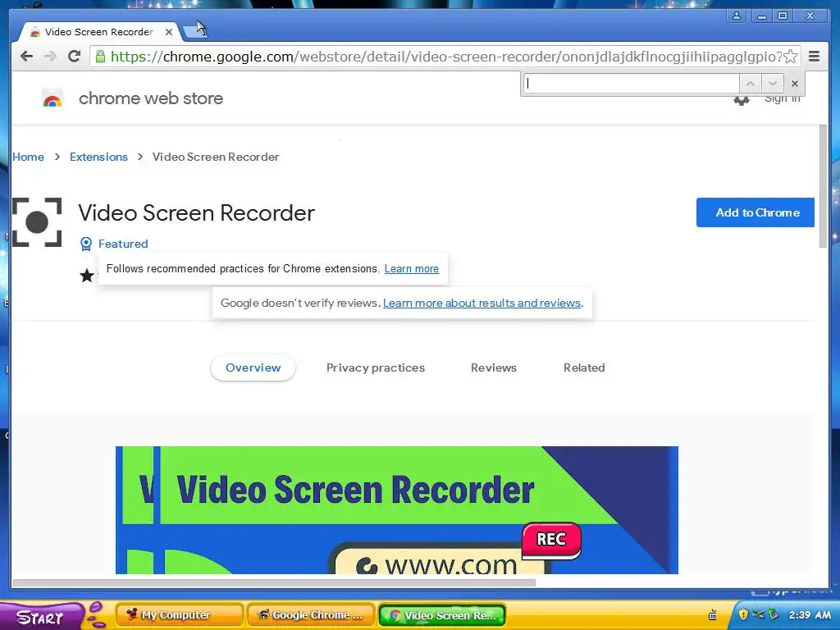Screen dimensions: 840x630
Task: Switch to the Google Chrome taskbar item
Action: (x=311, y=615)
